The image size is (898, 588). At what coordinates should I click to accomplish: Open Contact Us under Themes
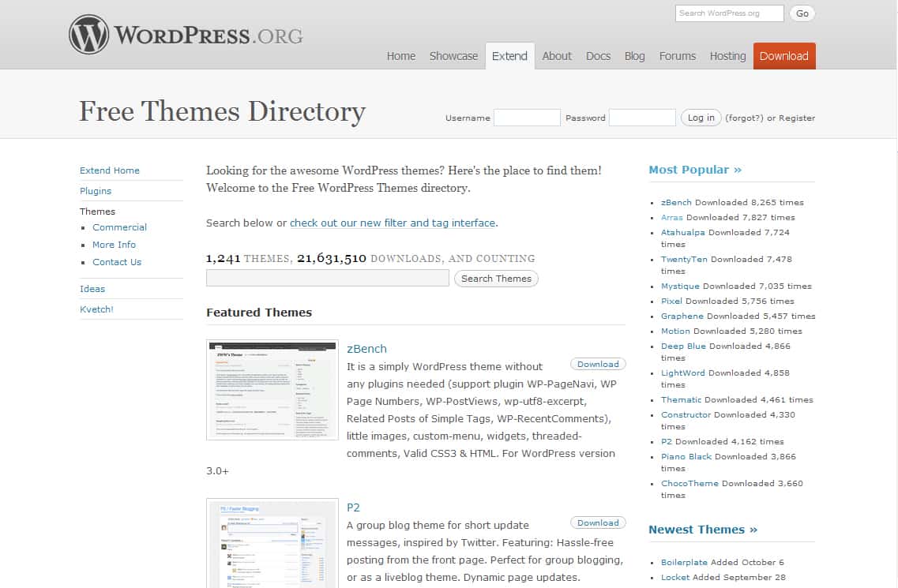coord(117,262)
